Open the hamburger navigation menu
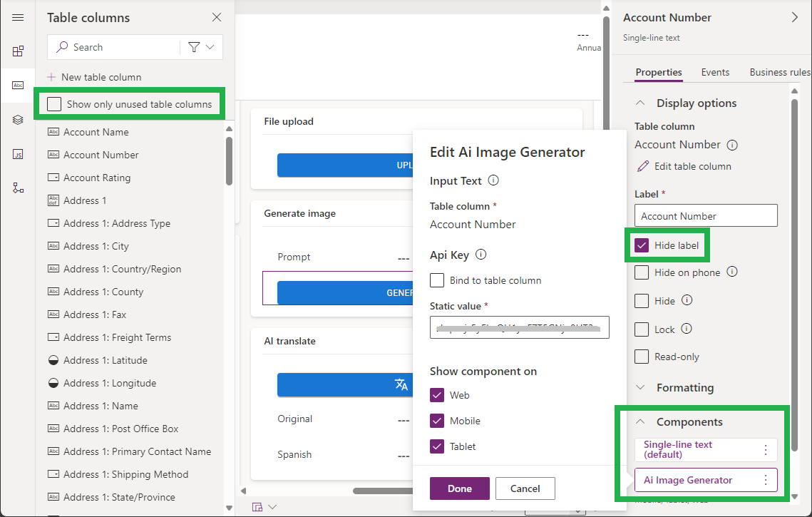This screenshot has width=812, height=517. pyautogui.click(x=18, y=18)
